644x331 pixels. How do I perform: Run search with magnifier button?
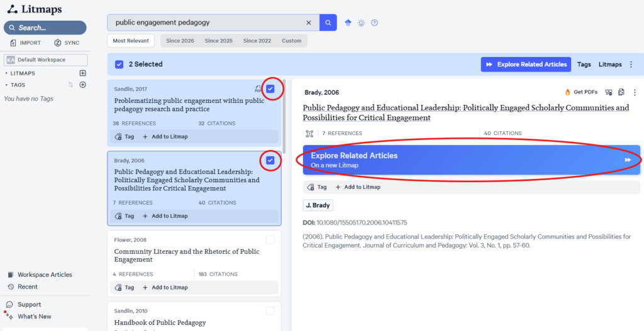click(x=328, y=23)
